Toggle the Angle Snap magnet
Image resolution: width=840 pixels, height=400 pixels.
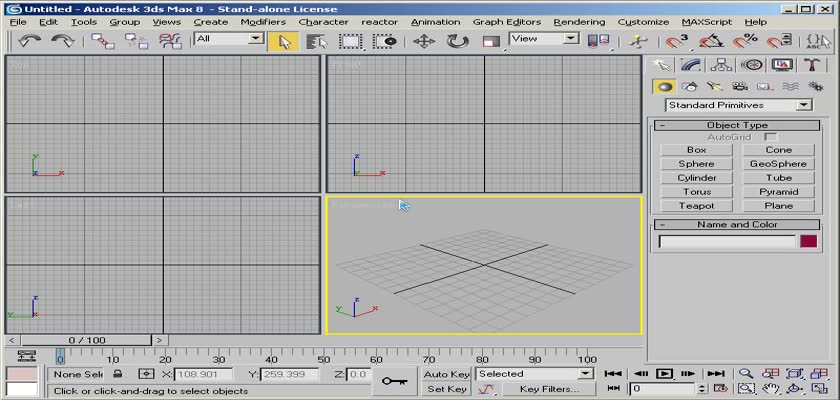[711, 41]
